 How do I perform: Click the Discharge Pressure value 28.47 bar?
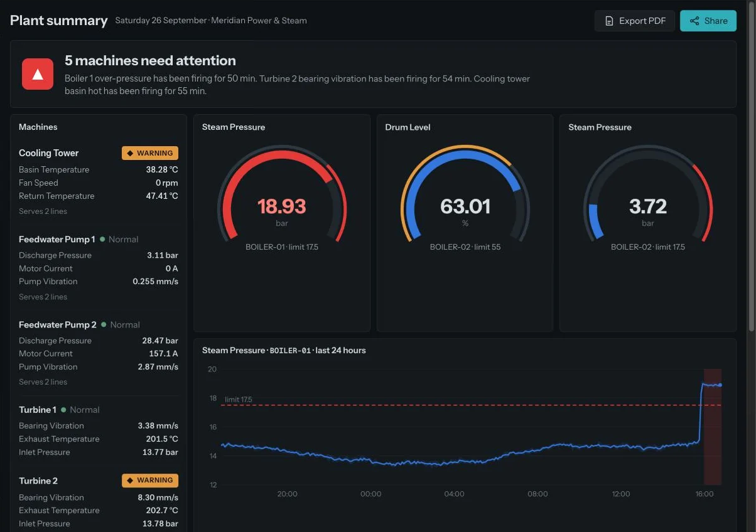tap(160, 341)
